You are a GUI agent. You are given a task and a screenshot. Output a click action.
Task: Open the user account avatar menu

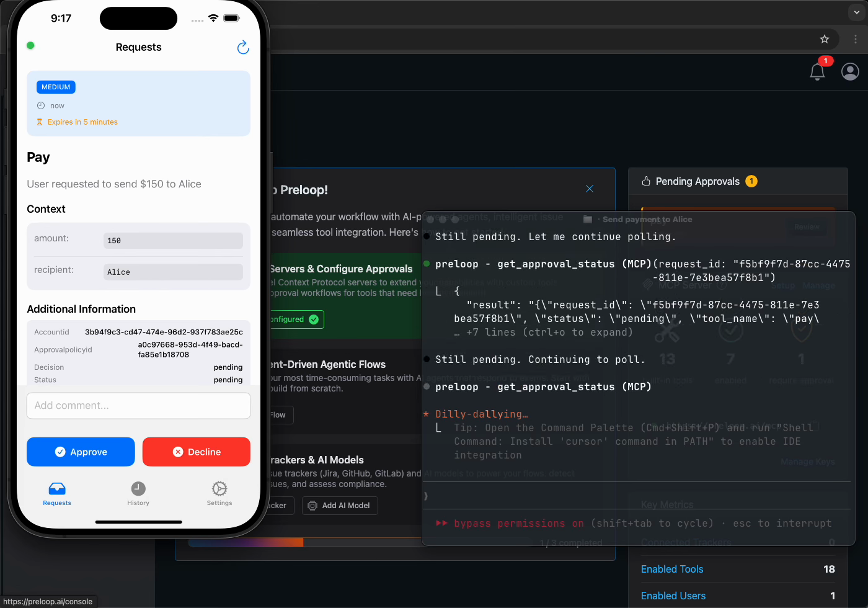pyautogui.click(x=850, y=72)
